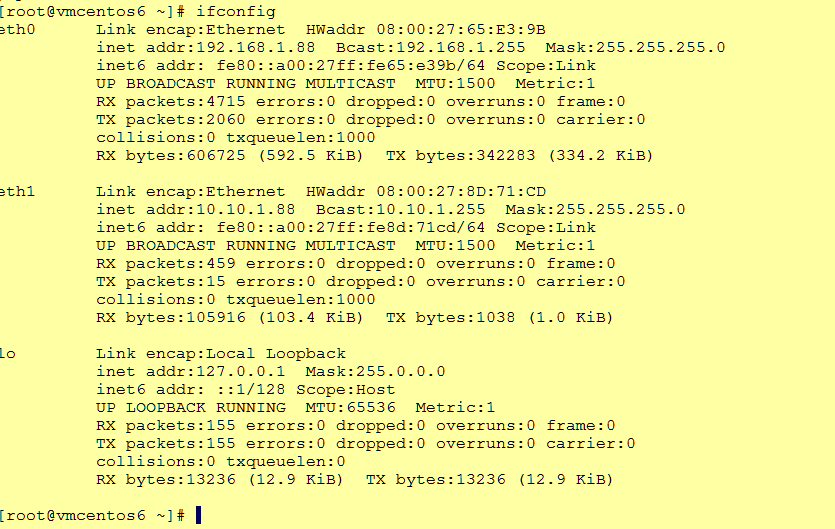Screen dimensions: 835x529
Task: Click eth0 RX packets:4715 text
Action: (x=171, y=102)
